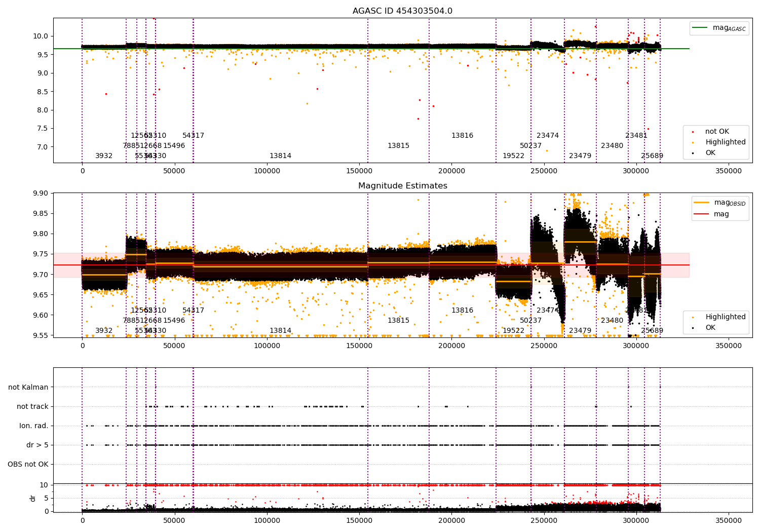This screenshot has width=760, height=532.
Task: Click obsid label 19522 in the top plot
Action: click(x=513, y=156)
